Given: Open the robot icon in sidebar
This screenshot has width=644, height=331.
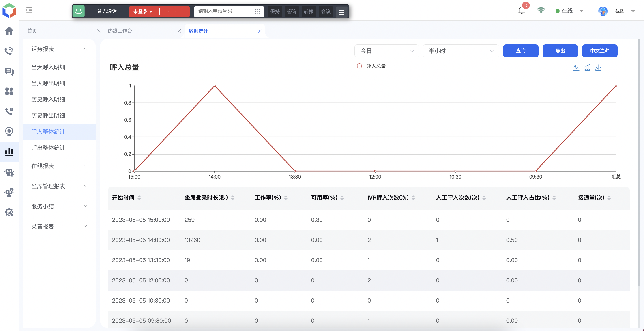Looking at the screenshot, I should click(9, 172).
